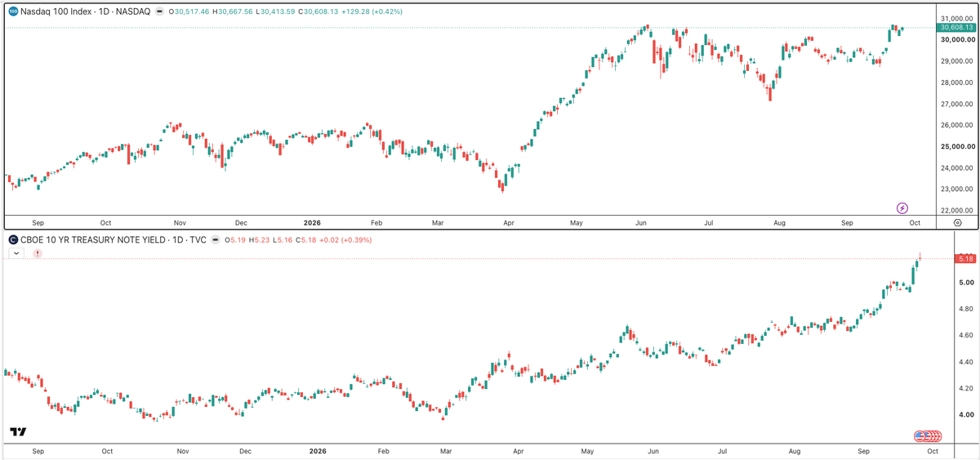Click the Jun label on Nasdaq time axis
This screenshot has width=980, height=460.
tap(642, 221)
